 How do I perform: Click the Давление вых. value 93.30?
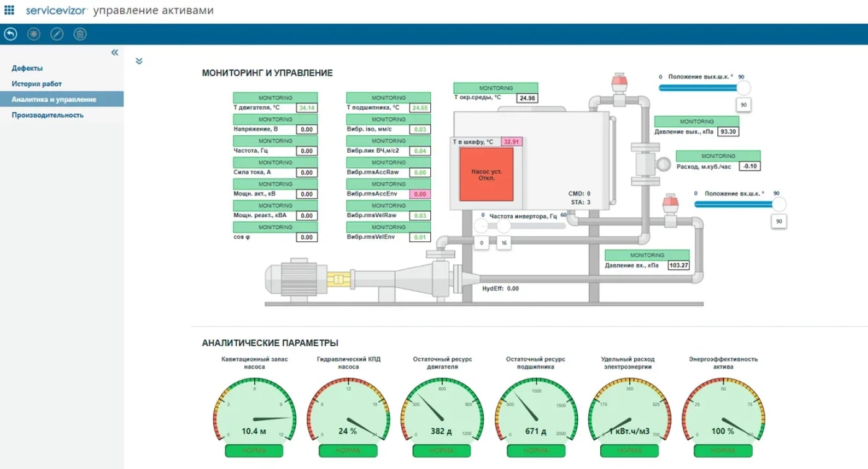click(x=728, y=132)
